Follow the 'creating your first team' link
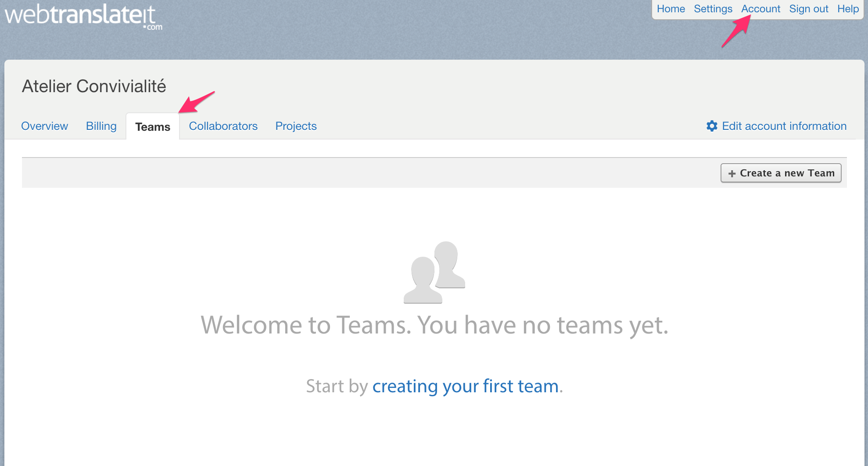This screenshot has width=868, height=466. (465, 386)
